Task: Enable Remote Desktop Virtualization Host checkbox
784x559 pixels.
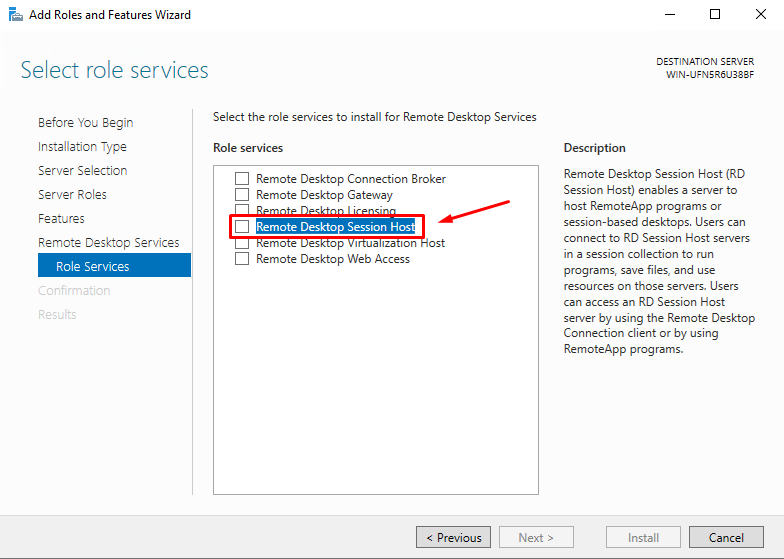Action: pos(241,243)
